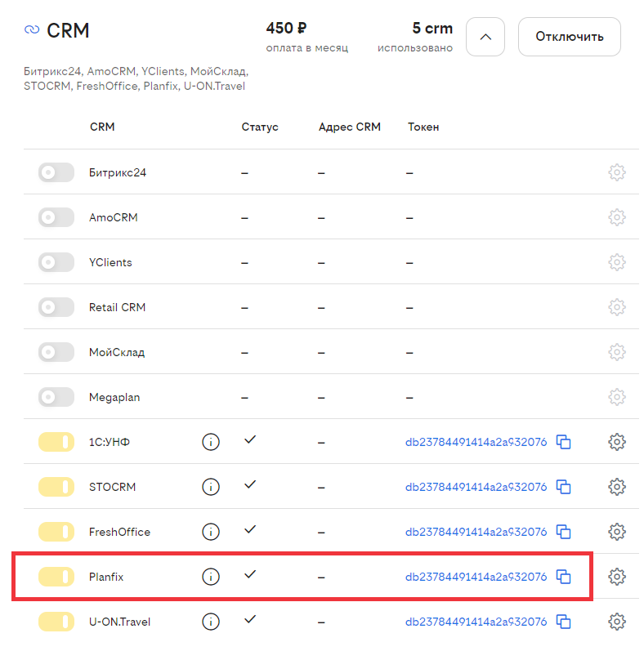
Task: Open the STOCRM token link
Action: point(476,487)
